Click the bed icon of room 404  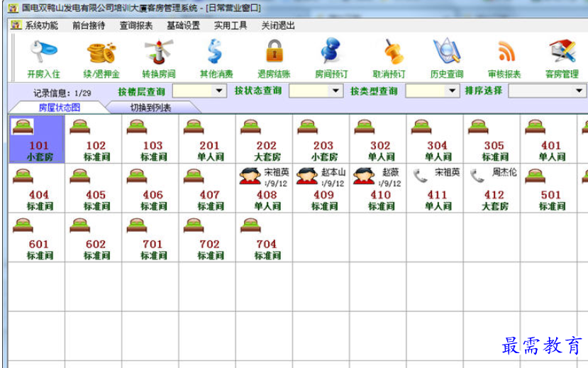coord(23,176)
